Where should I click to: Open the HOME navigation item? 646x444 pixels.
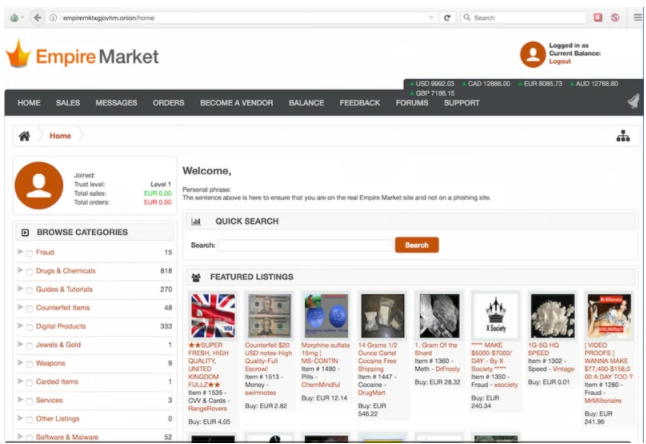29,103
